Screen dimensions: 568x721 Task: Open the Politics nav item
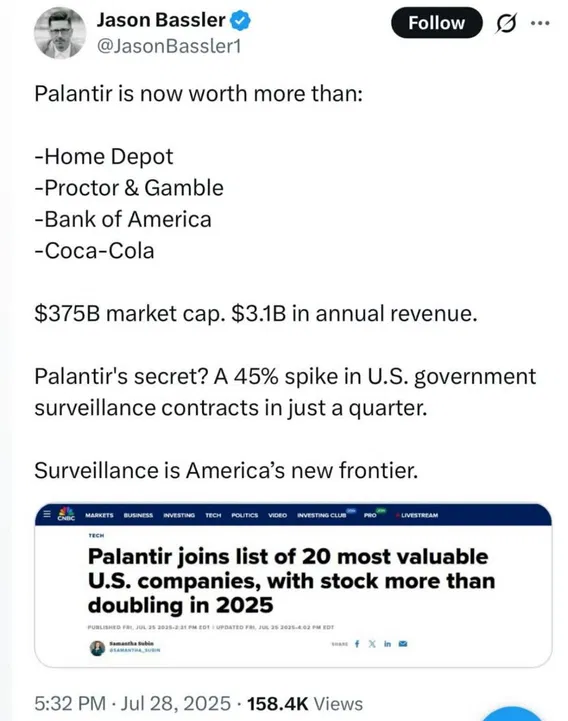245,515
